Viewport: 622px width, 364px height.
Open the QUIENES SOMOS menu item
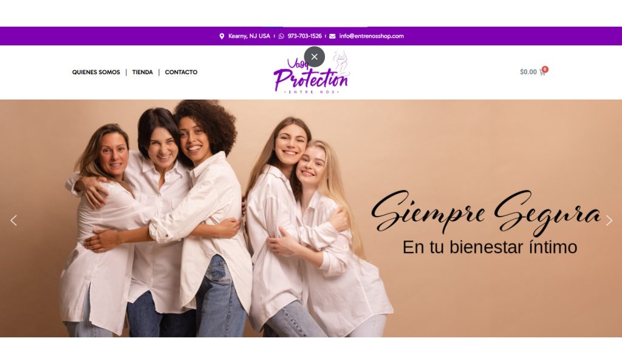[96, 72]
